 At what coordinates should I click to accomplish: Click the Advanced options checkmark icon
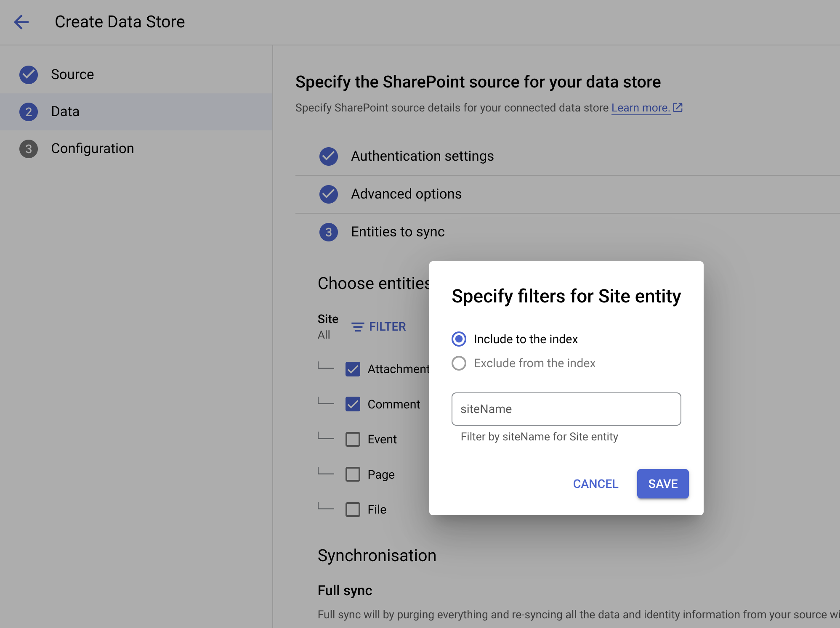[329, 194]
